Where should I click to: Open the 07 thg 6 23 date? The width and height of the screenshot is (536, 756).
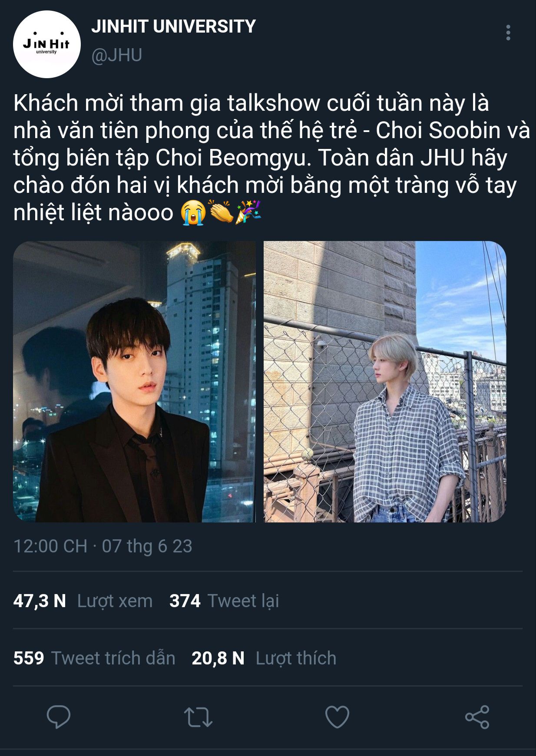point(147,546)
